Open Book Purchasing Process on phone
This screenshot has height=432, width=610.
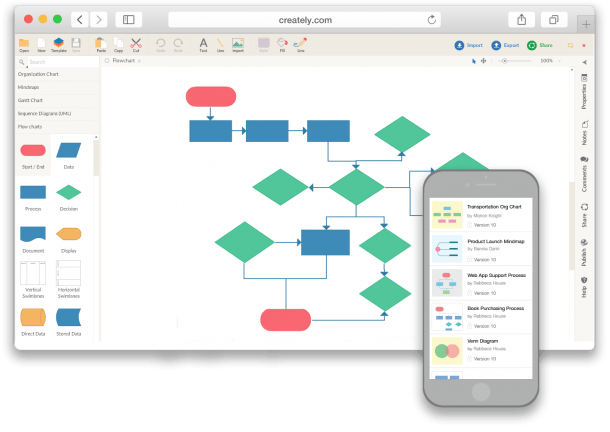pos(481,317)
